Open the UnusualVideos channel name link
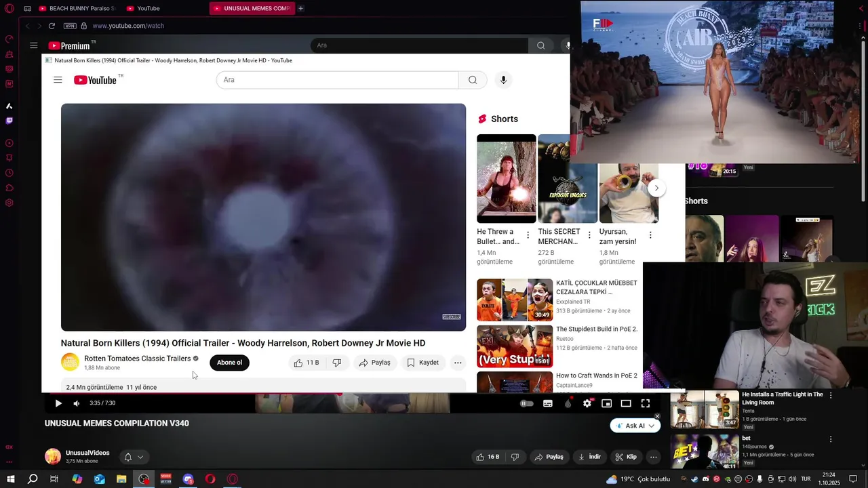Viewport: 868px width, 488px height. [x=87, y=453]
